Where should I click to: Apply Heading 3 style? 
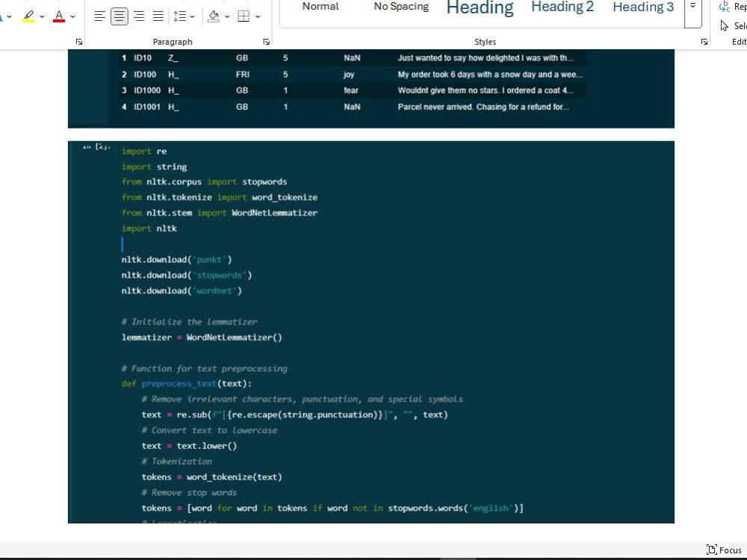643,7
